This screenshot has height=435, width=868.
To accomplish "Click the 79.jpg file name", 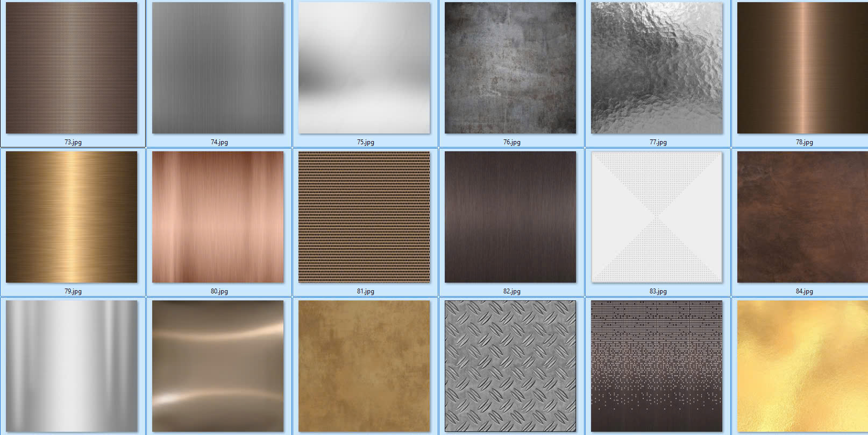I will tap(73, 291).
